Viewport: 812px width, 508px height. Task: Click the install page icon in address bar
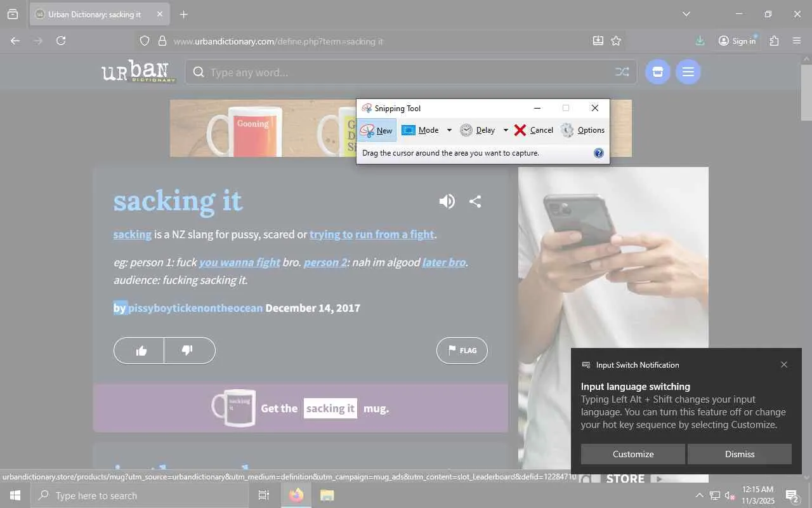pyautogui.click(x=598, y=41)
